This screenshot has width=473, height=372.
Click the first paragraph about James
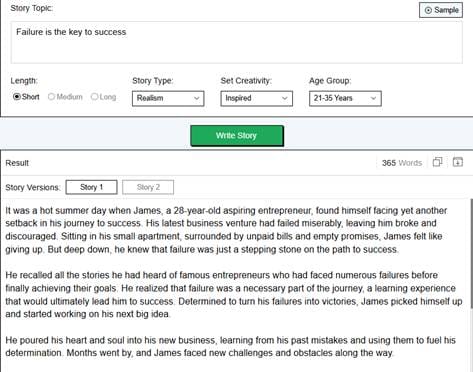point(226,230)
